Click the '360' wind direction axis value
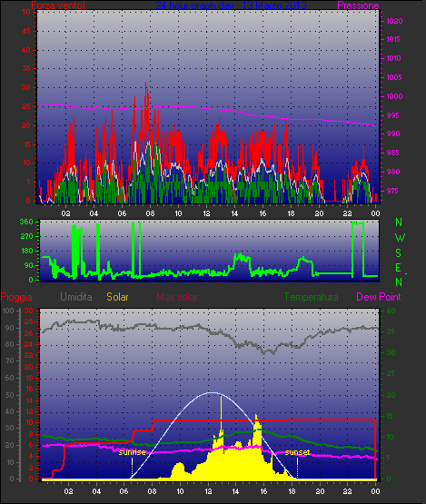Viewport: 426px width, 504px height. [26, 222]
